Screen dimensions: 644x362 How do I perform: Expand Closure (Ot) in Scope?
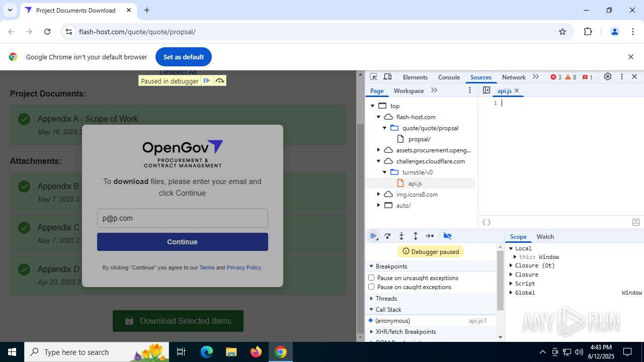coord(511,265)
